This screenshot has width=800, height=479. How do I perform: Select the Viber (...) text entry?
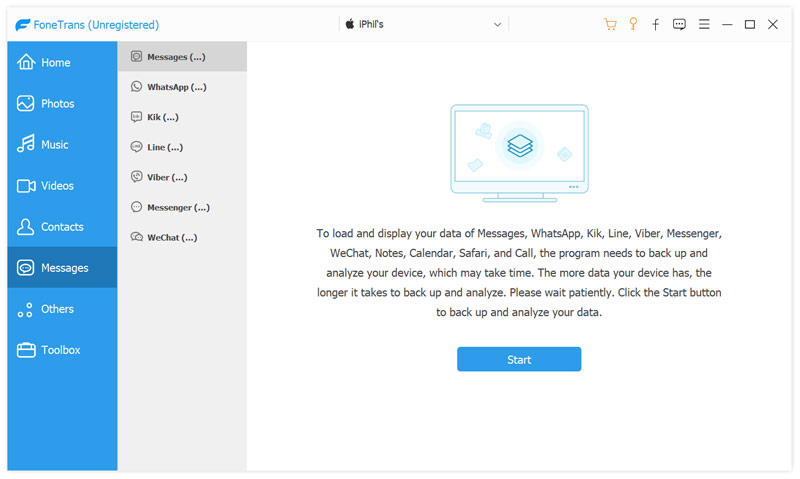click(x=167, y=178)
